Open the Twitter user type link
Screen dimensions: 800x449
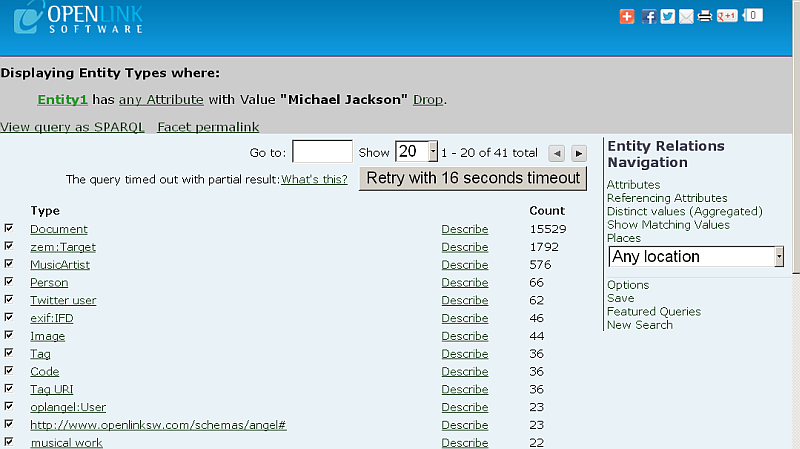click(x=63, y=301)
